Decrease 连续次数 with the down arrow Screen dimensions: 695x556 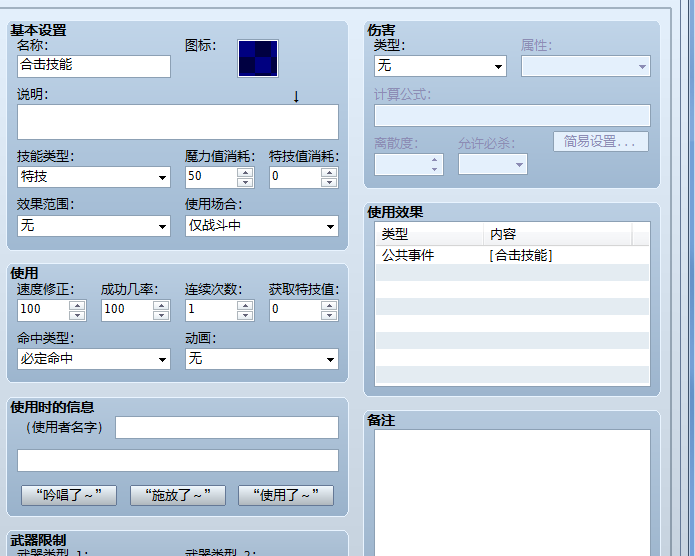pos(245,315)
